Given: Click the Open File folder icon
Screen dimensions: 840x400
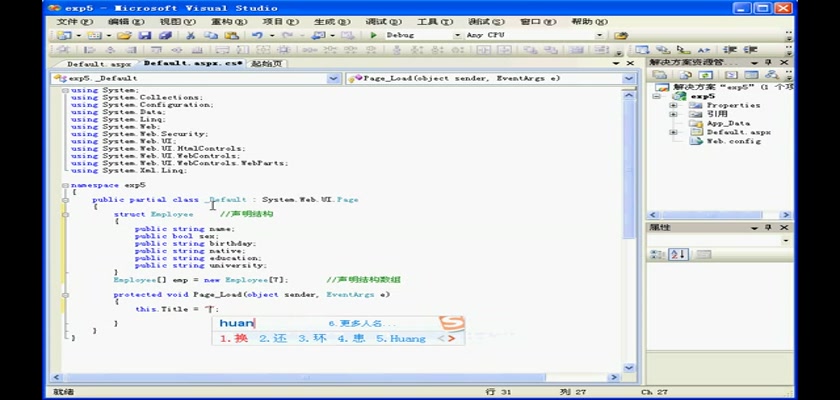Looking at the screenshot, I should point(124,35).
